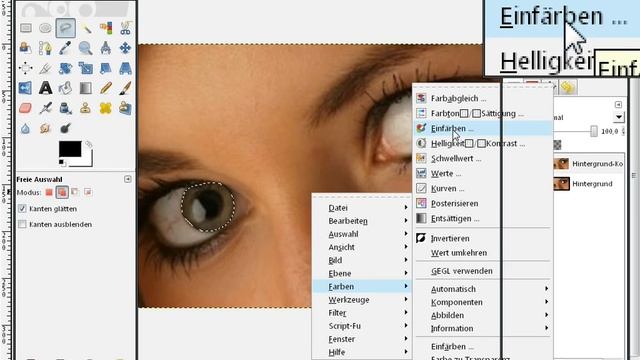Select the Pencil tool
The image size is (640, 360).
(105, 88)
